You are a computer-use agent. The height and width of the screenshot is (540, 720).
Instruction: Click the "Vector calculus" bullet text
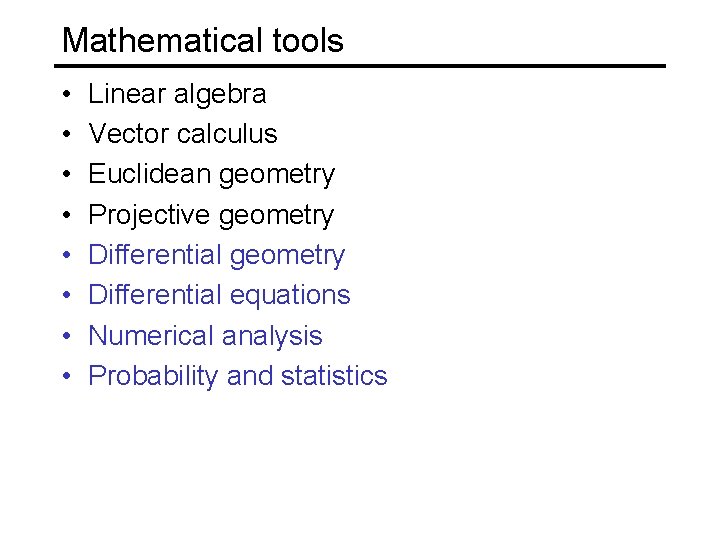pos(183,134)
